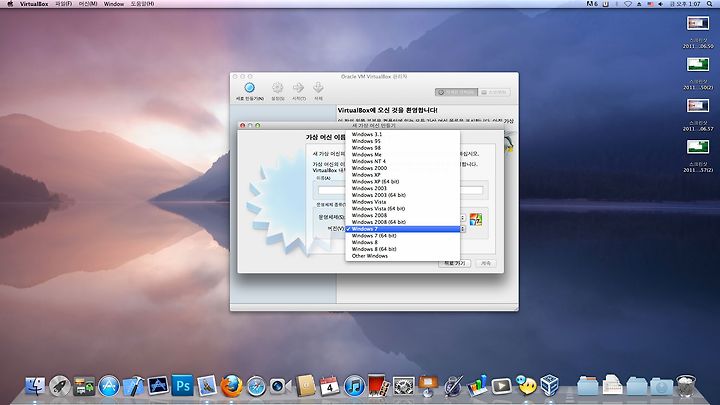Viewport: 720px width, 405px height.
Task: Select Windows Vista (64 bit)
Action: (x=402, y=208)
